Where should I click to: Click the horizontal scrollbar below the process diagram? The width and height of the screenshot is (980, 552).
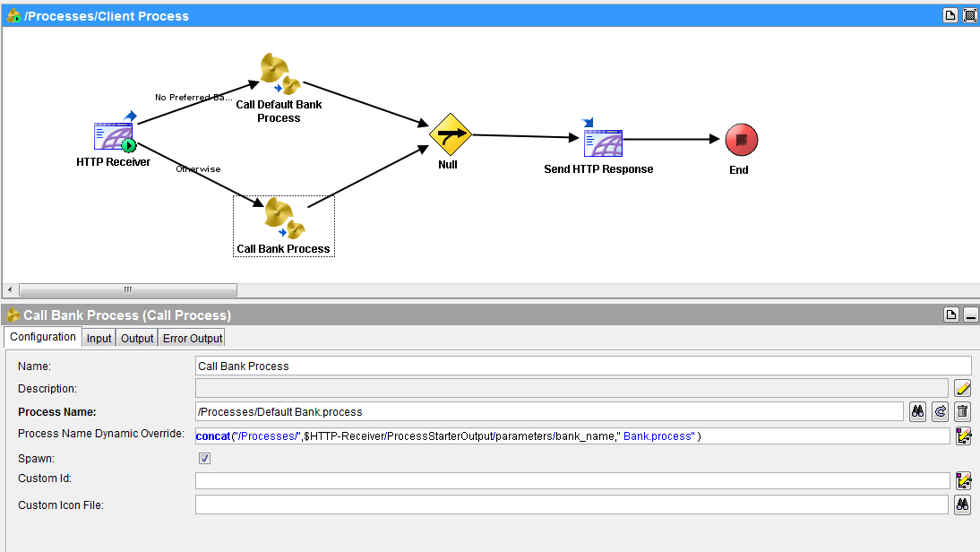coord(127,289)
